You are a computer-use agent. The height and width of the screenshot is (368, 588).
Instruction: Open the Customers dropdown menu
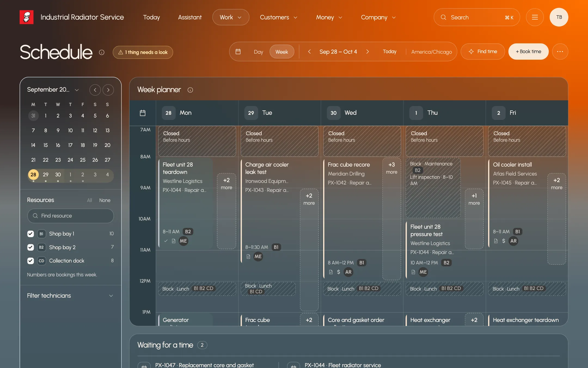click(x=278, y=17)
